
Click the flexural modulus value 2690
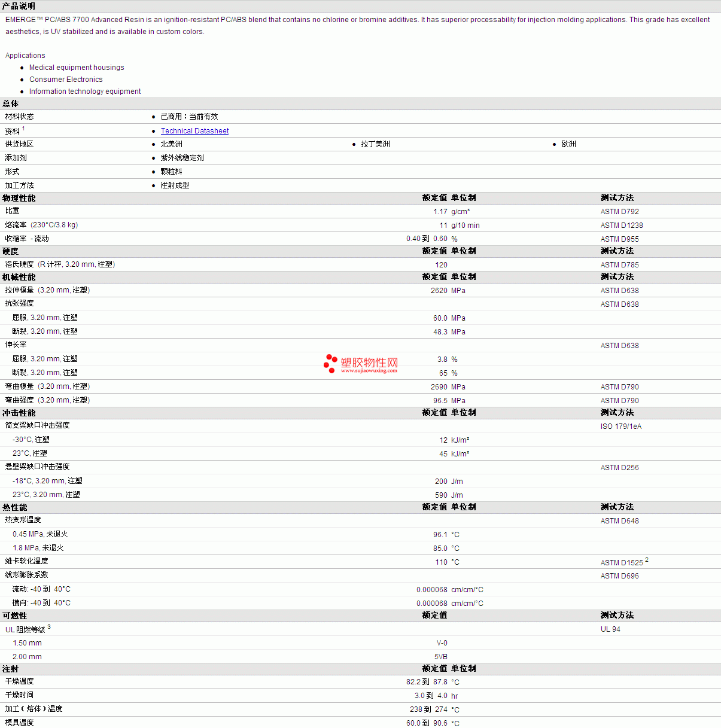click(439, 387)
